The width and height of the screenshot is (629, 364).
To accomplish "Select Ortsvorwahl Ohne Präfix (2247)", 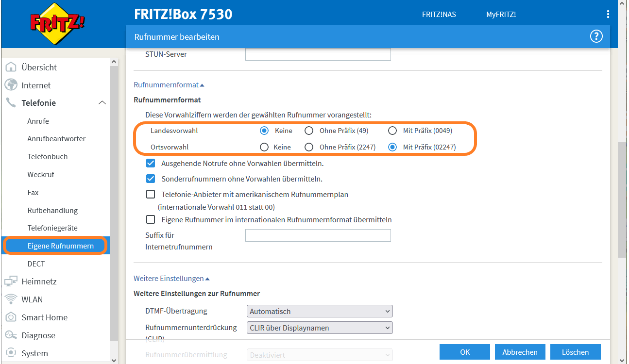I will tap(309, 147).
